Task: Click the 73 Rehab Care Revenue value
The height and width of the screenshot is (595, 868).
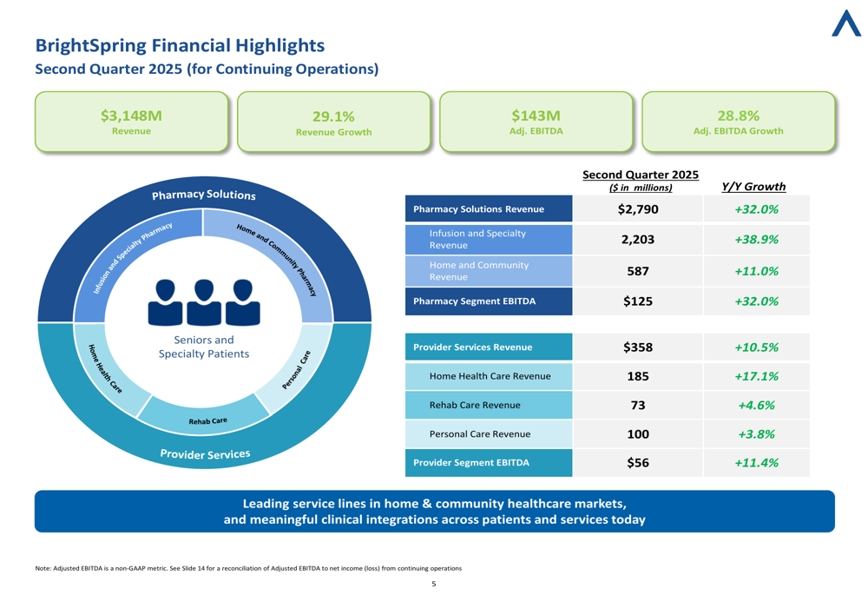Action: click(x=638, y=405)
